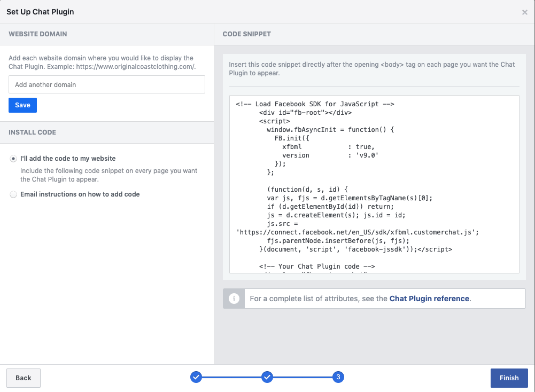Click the info icon beside attributes note

tap(234, 299)
